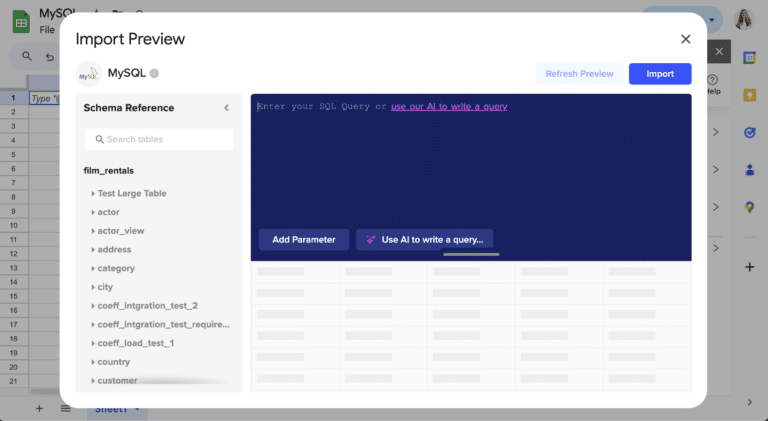Open Google Tasks side panel icon
768x421 pixels.
[749, 133]
